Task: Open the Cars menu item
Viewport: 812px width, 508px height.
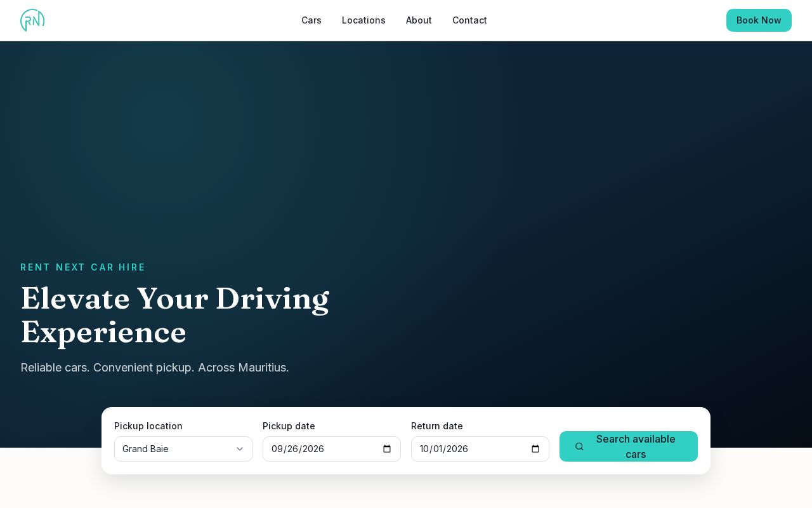Action: (311, 20)
